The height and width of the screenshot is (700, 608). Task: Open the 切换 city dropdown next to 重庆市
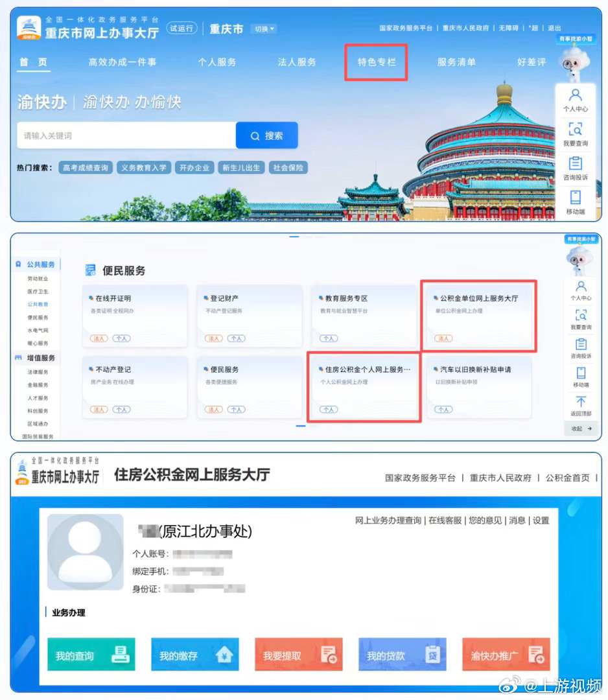[x=264, y=29]
